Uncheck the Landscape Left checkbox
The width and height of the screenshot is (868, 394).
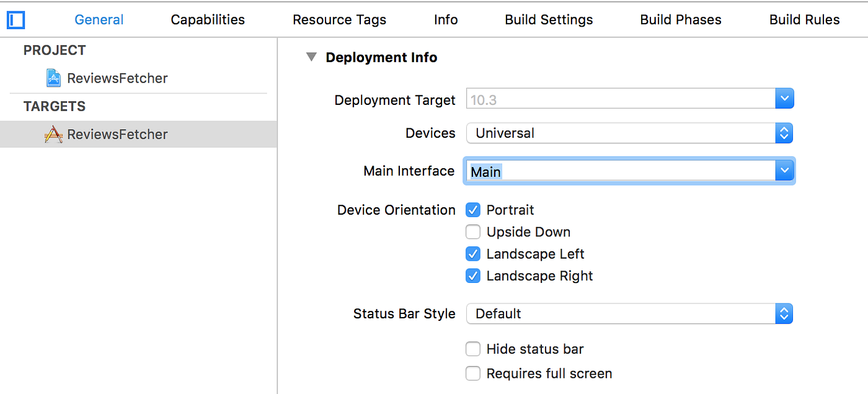[473, 254]
